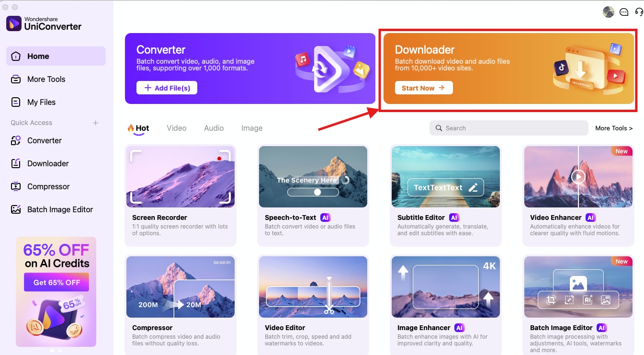This screenshot has width=644, height=355.
Task: Click the AI badge beside Subtitle Editor
Action: pos(454,218)
